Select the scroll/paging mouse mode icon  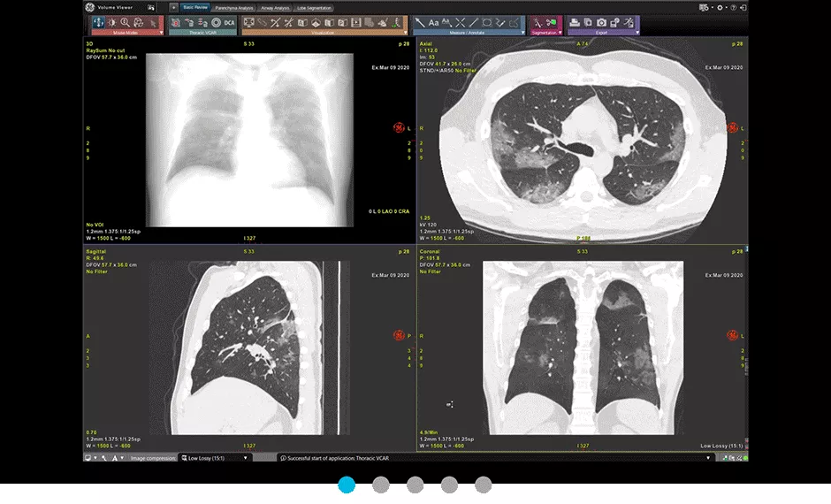point(99,22)
